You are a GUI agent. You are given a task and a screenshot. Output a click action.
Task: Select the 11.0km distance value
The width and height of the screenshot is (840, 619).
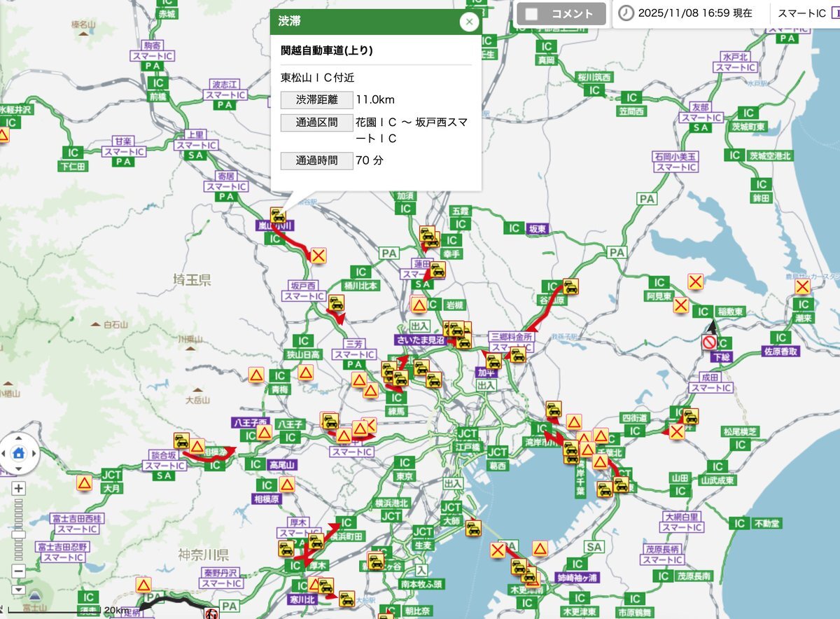coord(375,99)
